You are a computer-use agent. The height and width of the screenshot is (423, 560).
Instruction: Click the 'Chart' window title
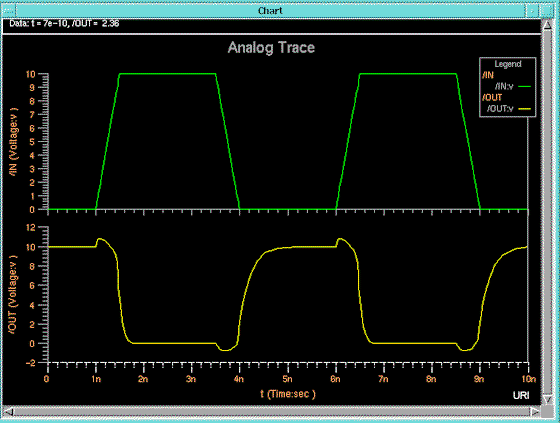[270, 11]
